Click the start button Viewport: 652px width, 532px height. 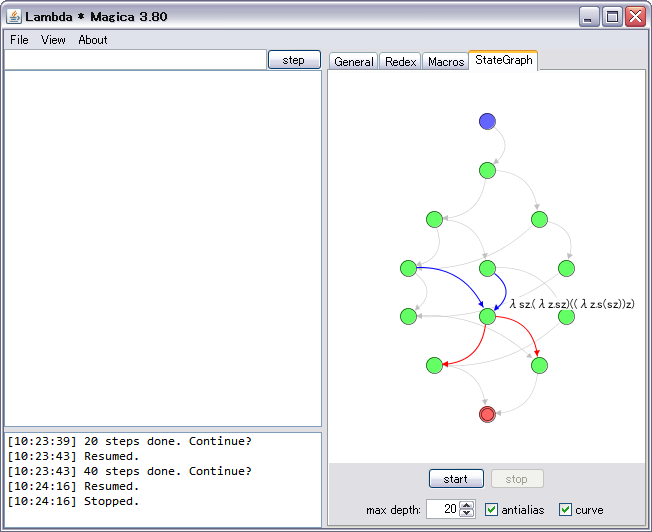(456, 479)
